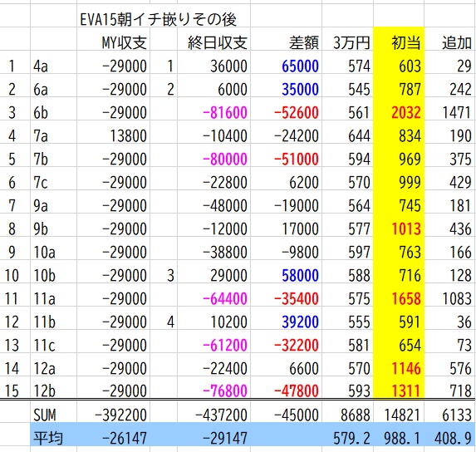Select the red 2032 cell in row 6b
The width and height of the screenshot is (476, 452).
399,112
